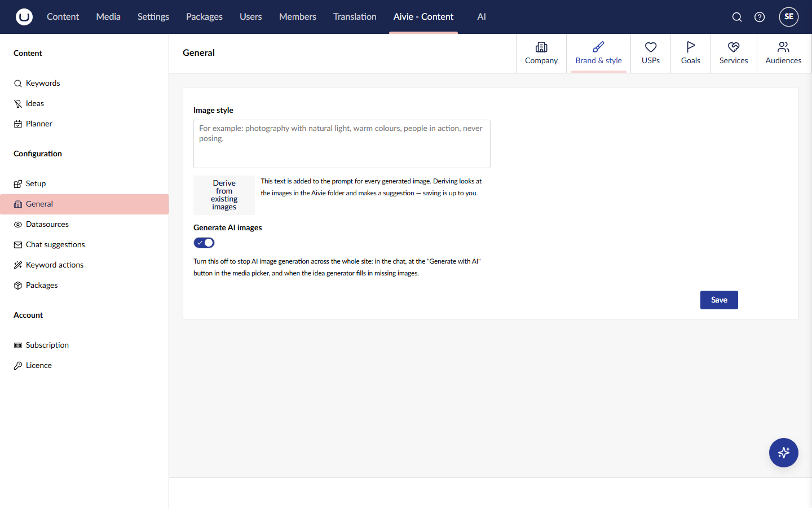Open the Users section
Screen dimensions: 812x508
(x=251, y=17)
